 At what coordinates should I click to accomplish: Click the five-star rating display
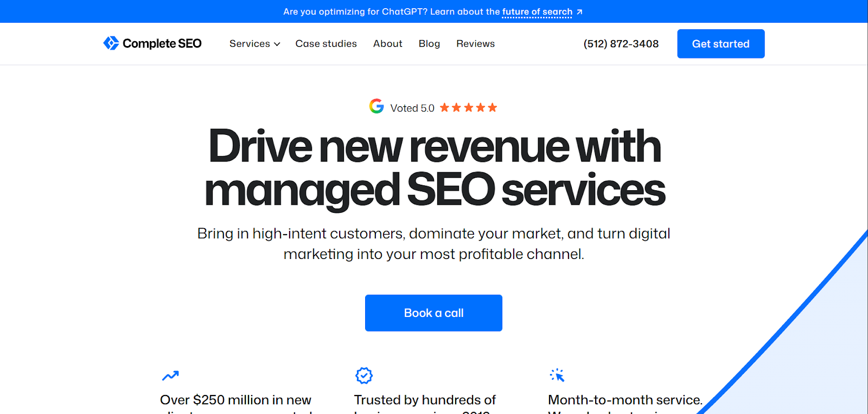pos(468,107)
